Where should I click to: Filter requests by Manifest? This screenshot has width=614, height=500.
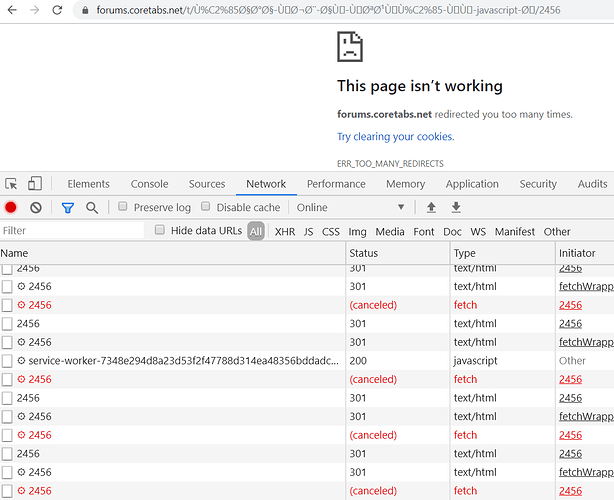click(x=515, y=232)
